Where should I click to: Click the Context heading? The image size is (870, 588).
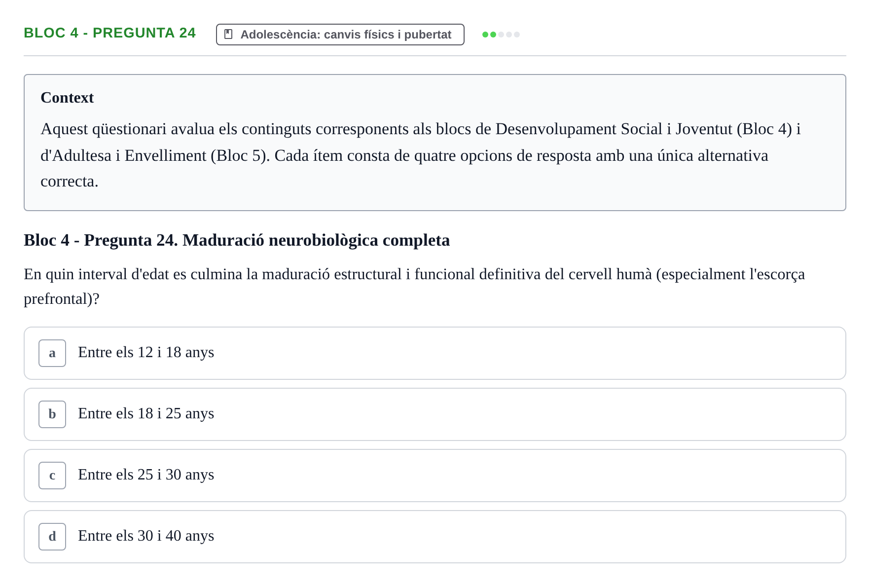coord(67,98)
